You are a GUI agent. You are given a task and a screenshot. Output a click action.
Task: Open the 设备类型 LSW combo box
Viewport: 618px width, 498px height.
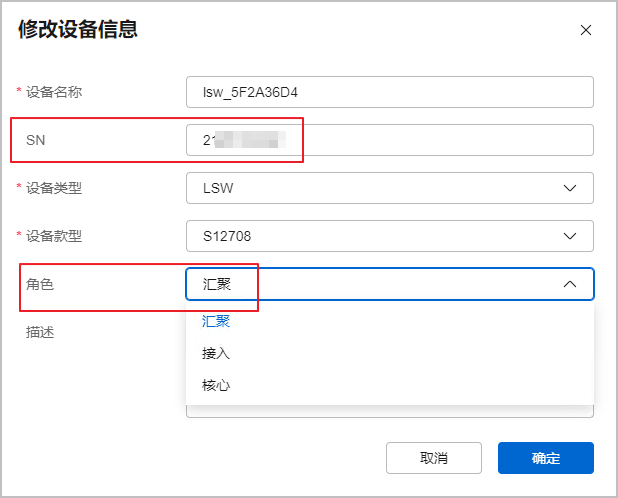pyautogui.click(x=390, y=188)
